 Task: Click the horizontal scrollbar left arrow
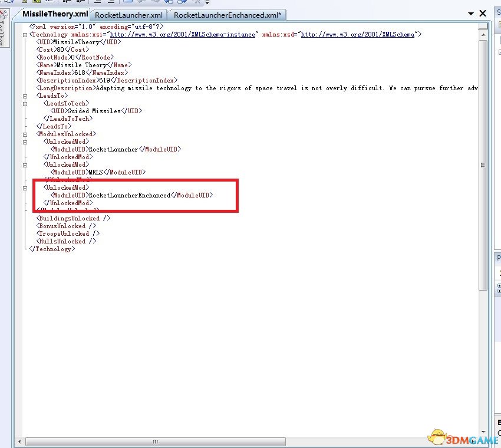pos(19,442)
